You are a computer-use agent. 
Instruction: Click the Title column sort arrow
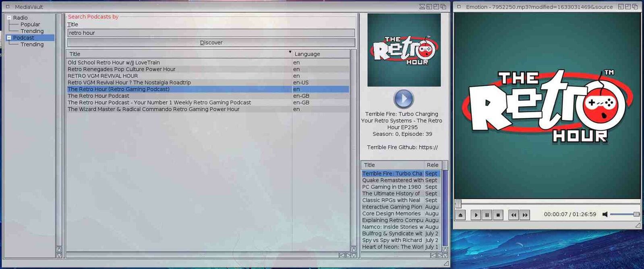(x=290, y=52)
